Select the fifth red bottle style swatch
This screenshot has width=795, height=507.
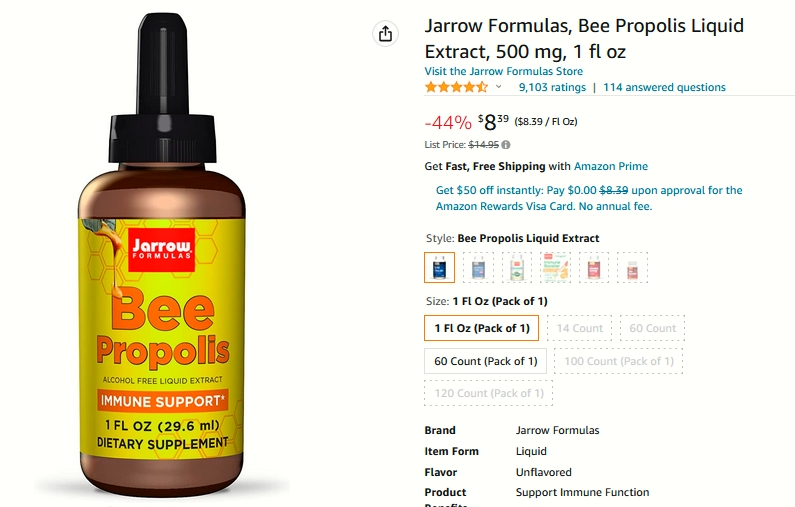[x=594, y=267]
